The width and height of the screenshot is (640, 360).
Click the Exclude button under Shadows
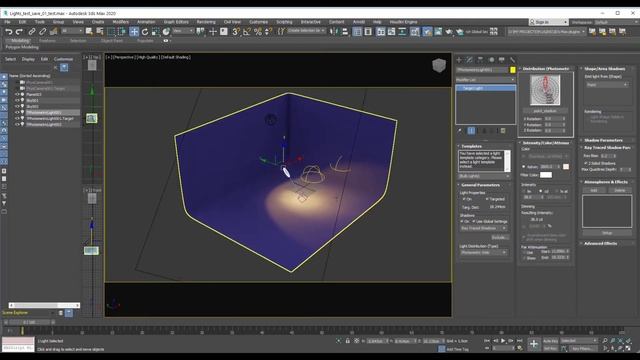[500, 237]
